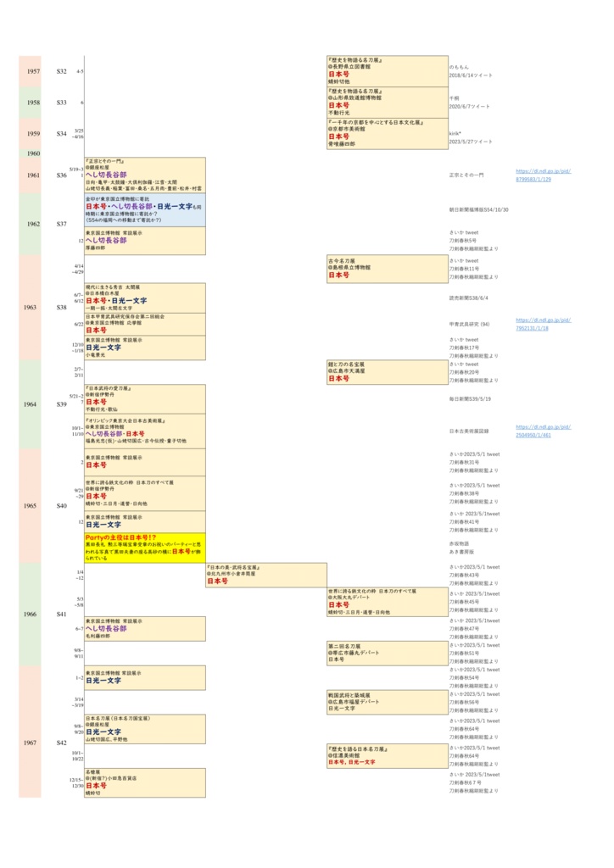Click the 刀剣春秋56号 source note
Screen dimensions: 614x868
click(464, 702)
